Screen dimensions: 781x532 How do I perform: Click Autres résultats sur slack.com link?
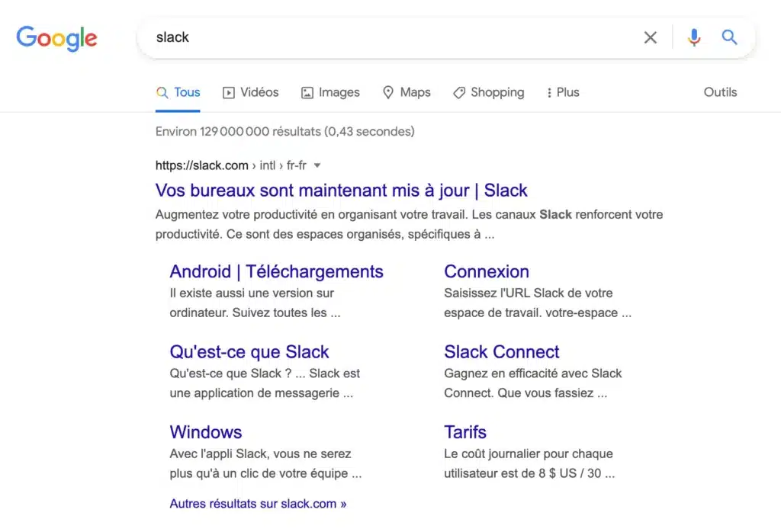[x=258, y=504]
